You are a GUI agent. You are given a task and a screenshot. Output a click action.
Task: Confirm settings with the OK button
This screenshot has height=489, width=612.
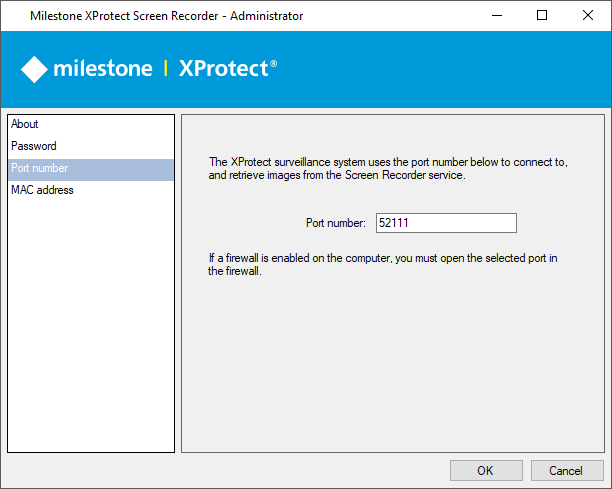tap(486, 470)
